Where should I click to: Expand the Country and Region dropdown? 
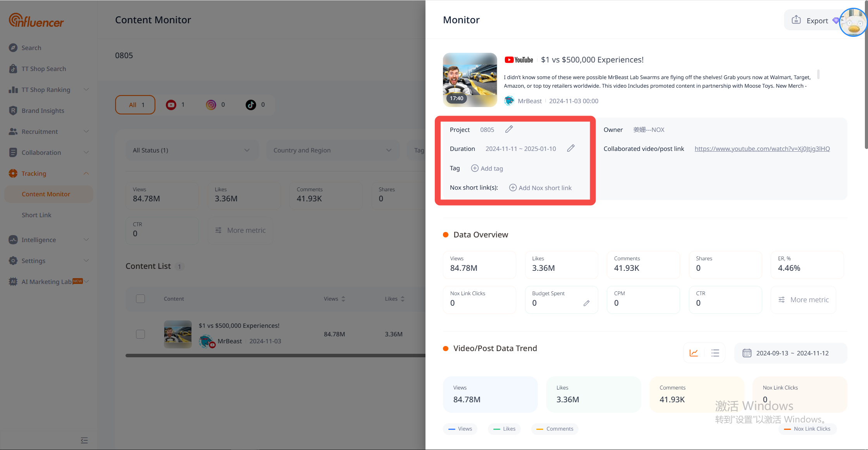click(332, 150)
